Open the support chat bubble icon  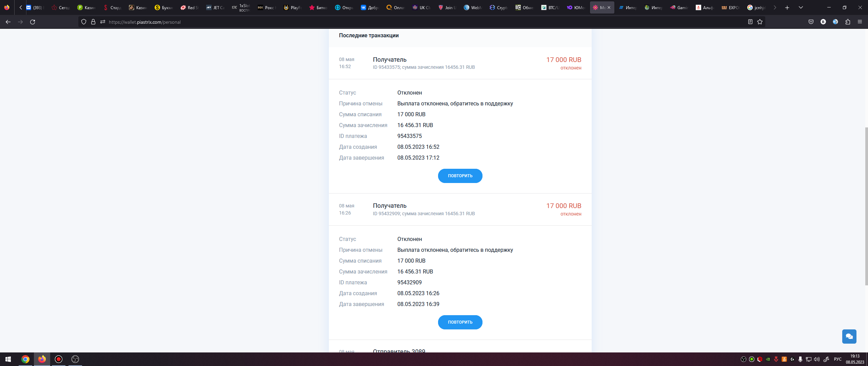[x=849, y=336]
